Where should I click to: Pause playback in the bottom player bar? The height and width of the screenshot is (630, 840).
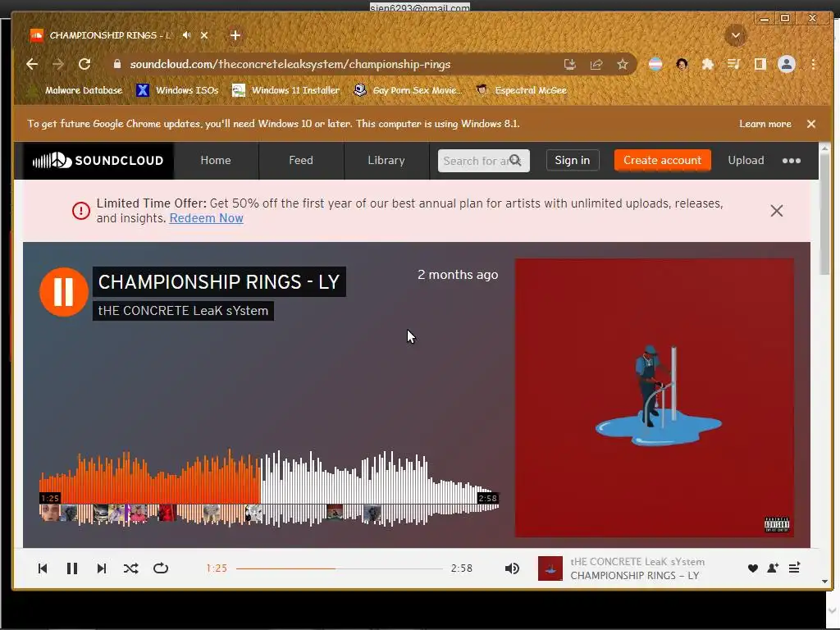pyautogui.click(x=72, y=568)
